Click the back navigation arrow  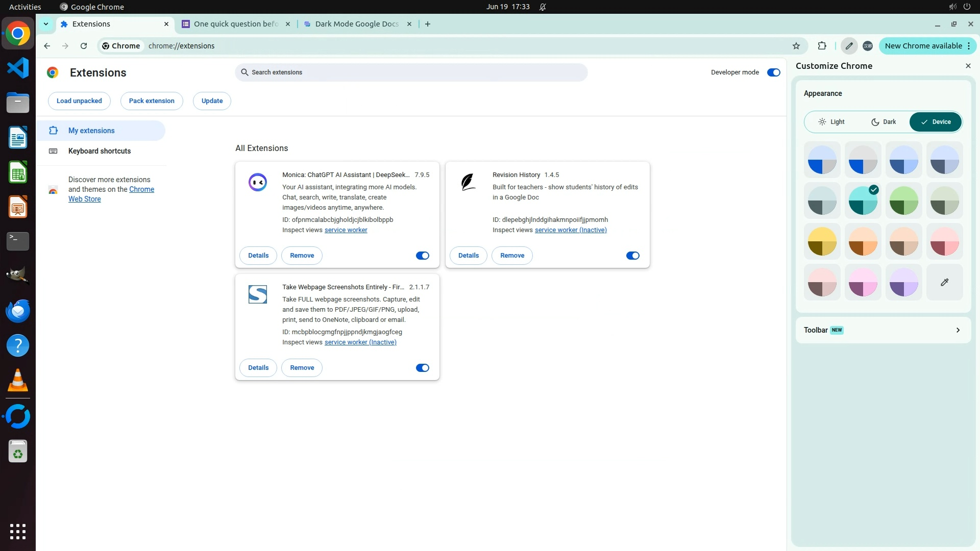pos(47,46)
